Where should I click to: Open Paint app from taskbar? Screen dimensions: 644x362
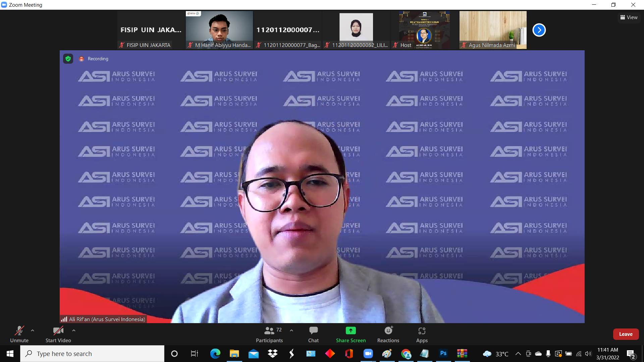tap(387, 354)
